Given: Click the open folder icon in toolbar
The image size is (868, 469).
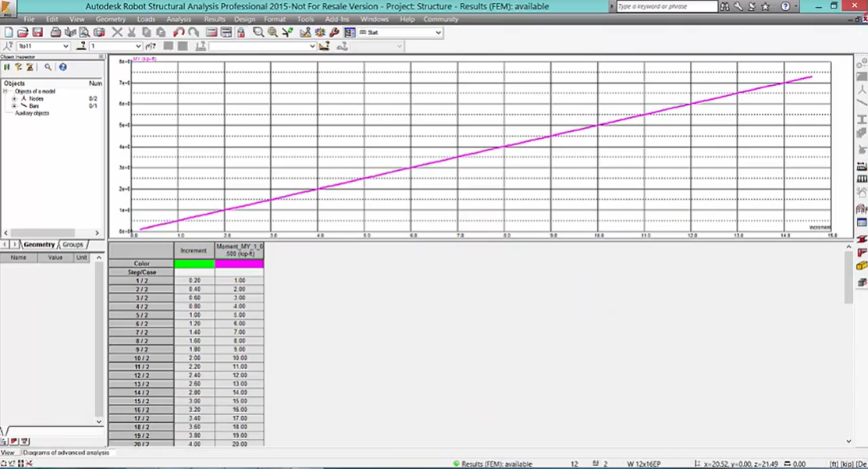Looking at the screenshot, I should [x=23, y=33].
